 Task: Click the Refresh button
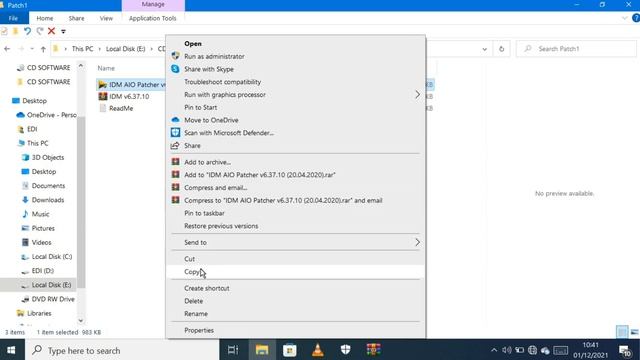(x=501, y=49)
